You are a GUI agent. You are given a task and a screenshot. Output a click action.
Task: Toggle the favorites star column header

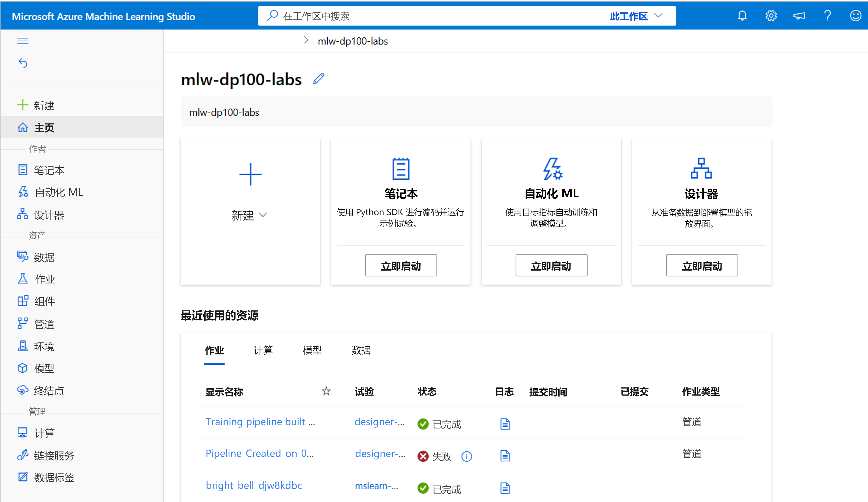click(326, 391)
